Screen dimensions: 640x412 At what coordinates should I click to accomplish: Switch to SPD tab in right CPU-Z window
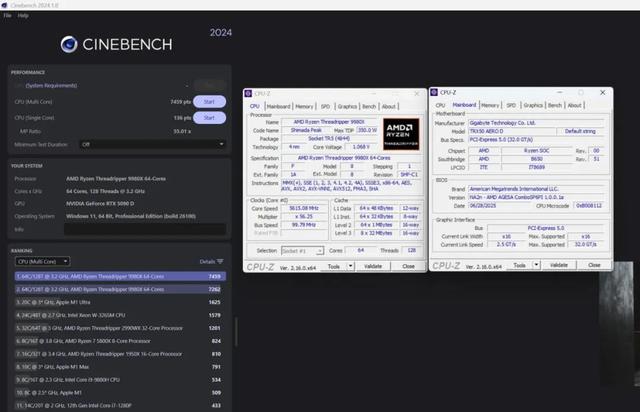511,105
